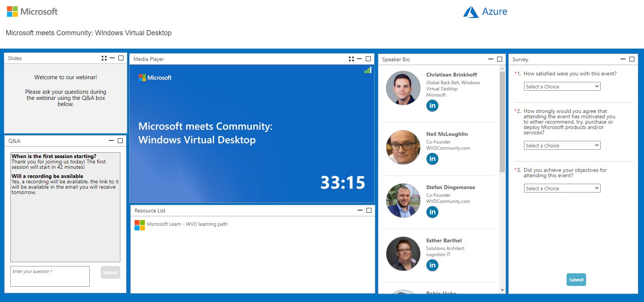This screenshot has height=302, width=644.
Task: Click Neil McLoughlin's profile photo
Action: [403, 147]
